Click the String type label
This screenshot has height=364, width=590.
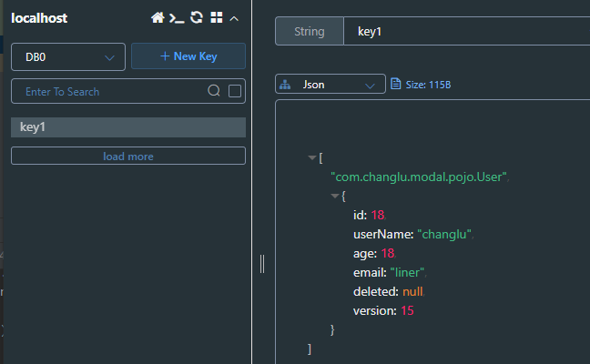(310, 31)
